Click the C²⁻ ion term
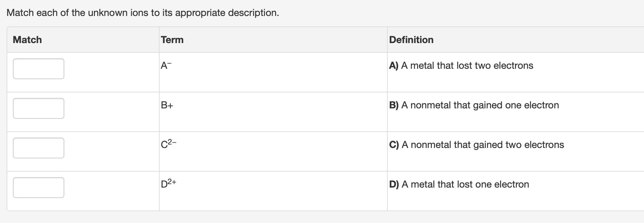Image resolution: width=644 pixels, height=223 pixels. tap(169, 144)
